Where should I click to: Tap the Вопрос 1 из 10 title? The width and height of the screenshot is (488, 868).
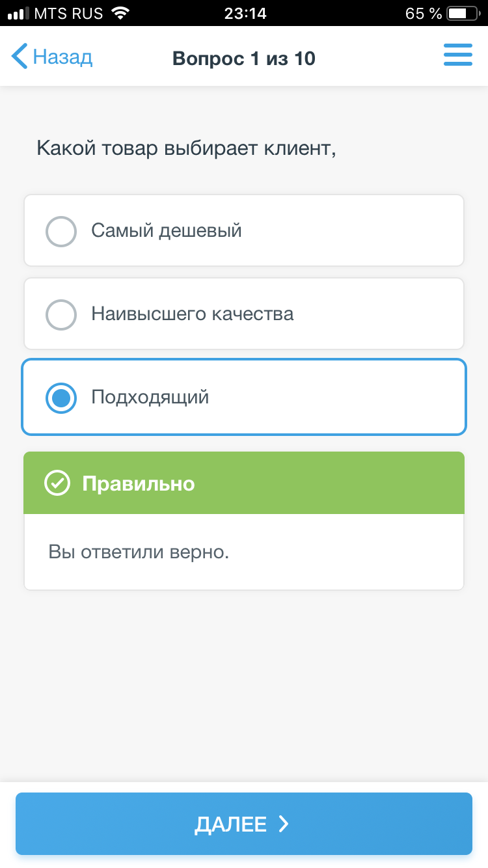[x=244, y=59]
